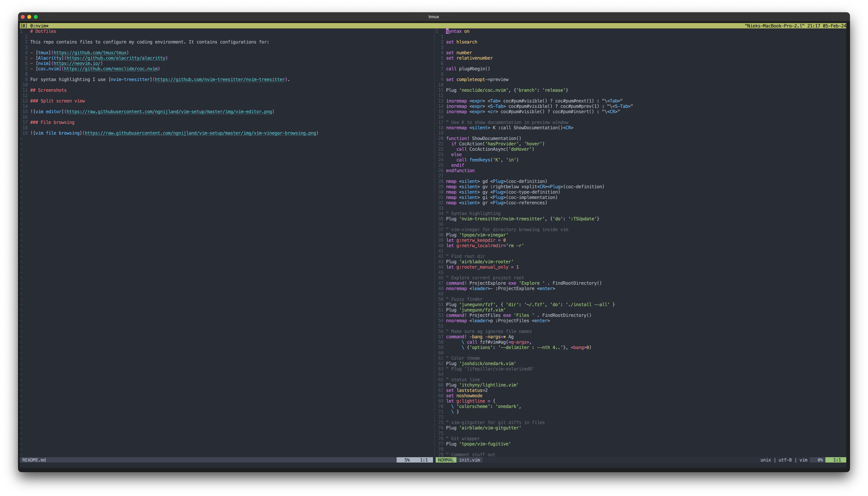The width and height of the screenshot is (868, 496).
Task: Click the vim-editor.png image URL
Action: (169, 112)
